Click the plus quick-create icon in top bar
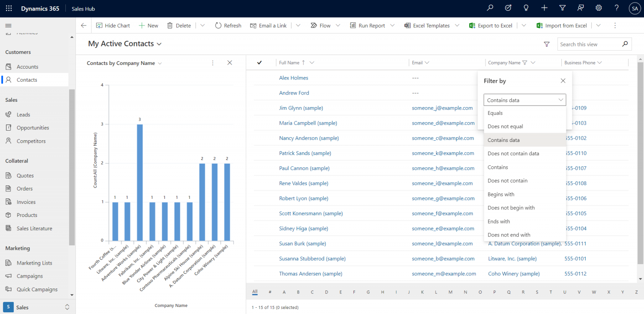The image size is (644, 314). click(544, 8)
